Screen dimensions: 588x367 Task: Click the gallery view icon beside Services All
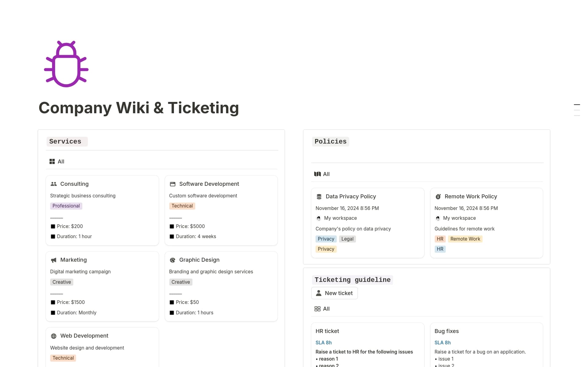[52, 161]
